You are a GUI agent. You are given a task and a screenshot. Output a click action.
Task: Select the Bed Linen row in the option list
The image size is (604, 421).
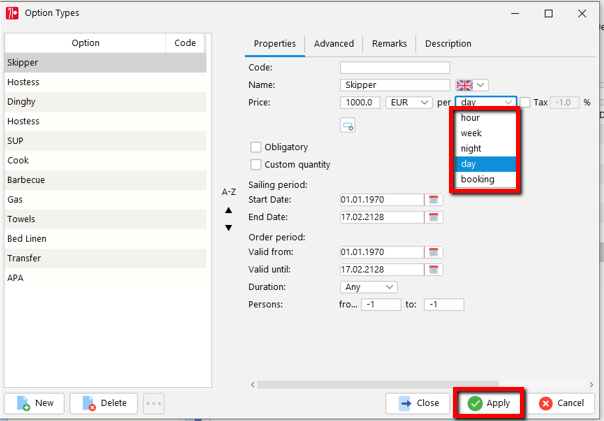pos(105,239)
